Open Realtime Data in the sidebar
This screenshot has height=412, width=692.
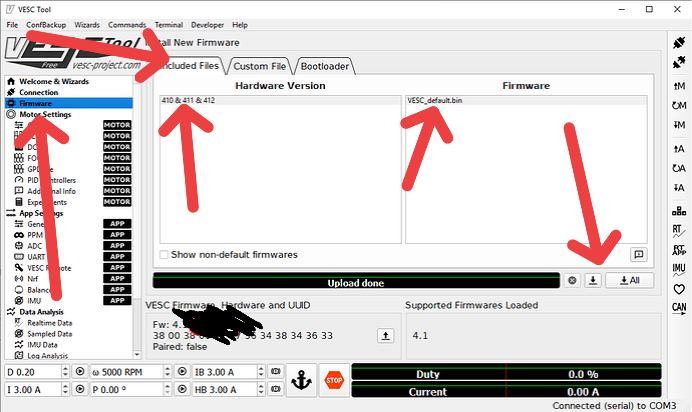(49, 323)
